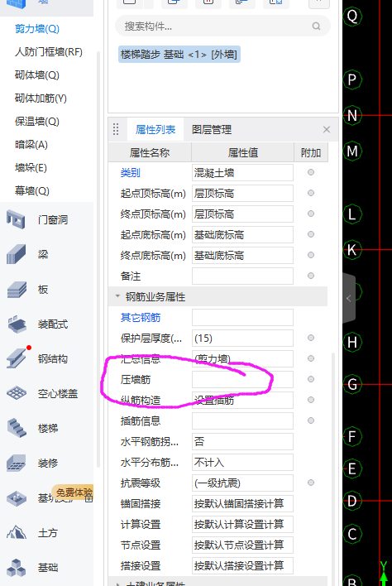
Task: Open 水平分布筋 value 不计入 dropdown
Action: 242,463
